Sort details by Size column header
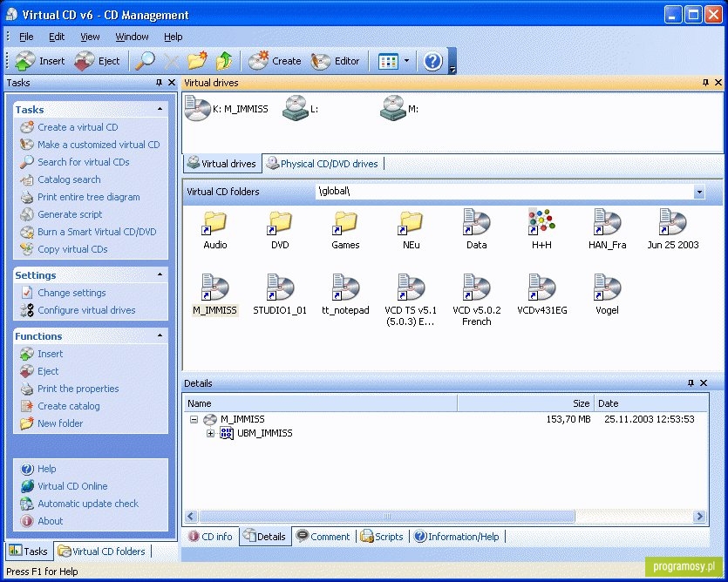The image size is (728, 582). pos(526,403)
